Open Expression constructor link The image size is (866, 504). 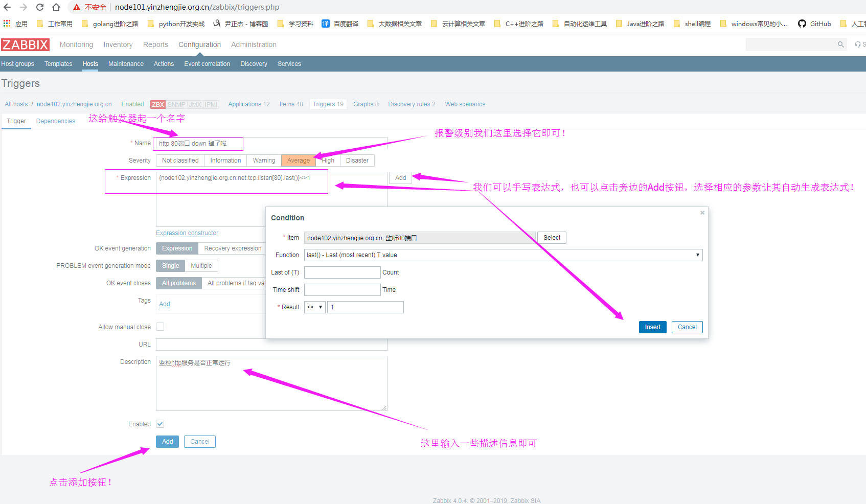coord(187,233)
